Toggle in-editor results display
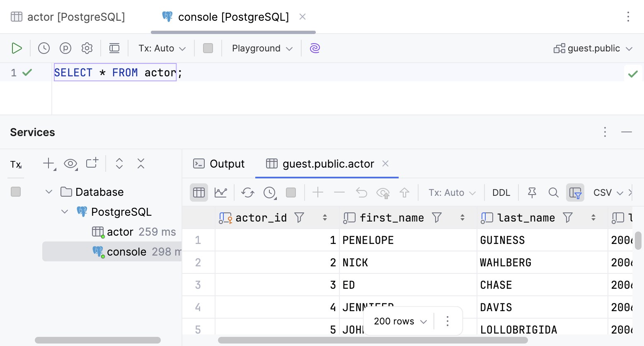Viewport: 644px width, 346px height. [114, 48]
